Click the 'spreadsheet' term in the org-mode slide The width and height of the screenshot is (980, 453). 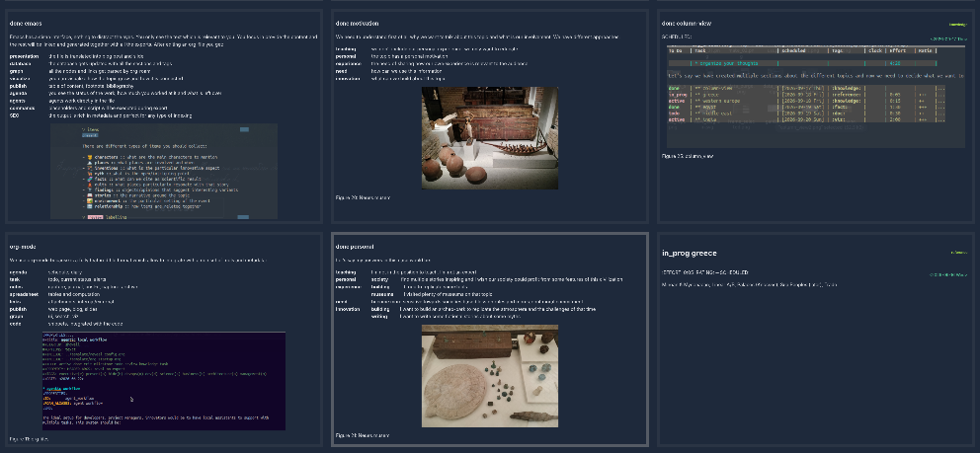point(24,294)
